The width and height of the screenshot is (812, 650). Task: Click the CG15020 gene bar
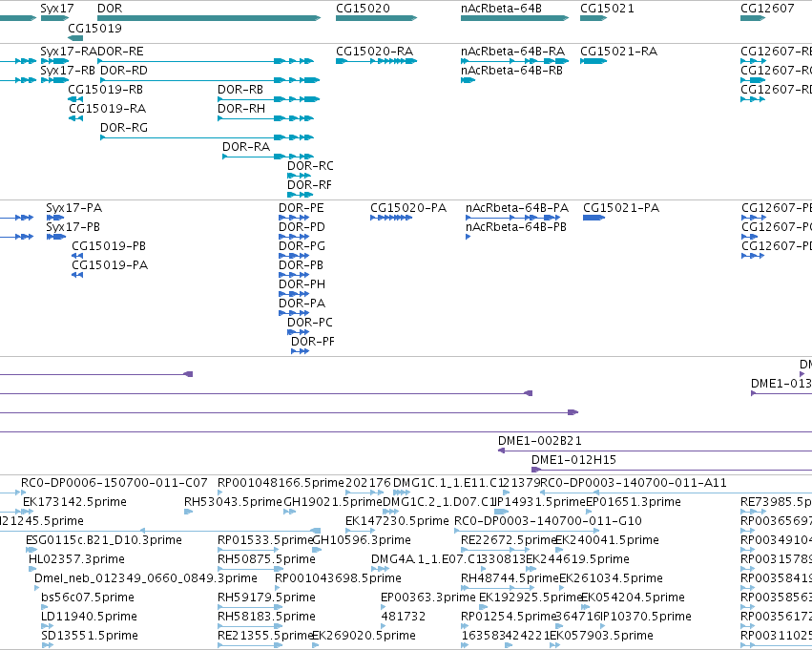pyautogui.click(x=377, y=18)
